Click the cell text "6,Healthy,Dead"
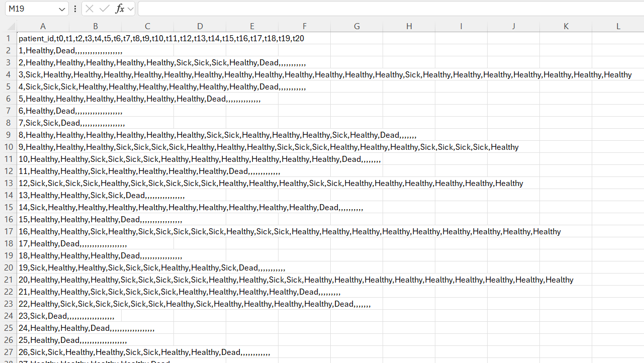The image size is (644, 363). pos(47,111)
